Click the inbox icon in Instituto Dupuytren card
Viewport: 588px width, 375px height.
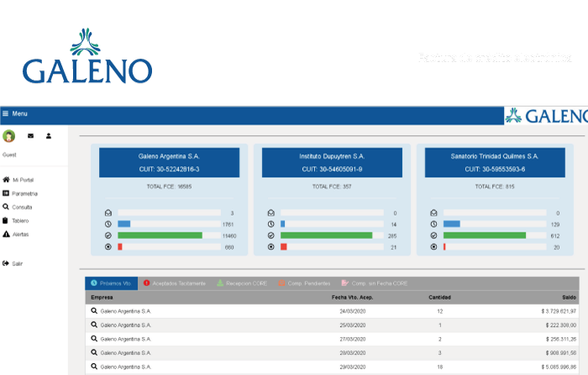tap(270, 213)
